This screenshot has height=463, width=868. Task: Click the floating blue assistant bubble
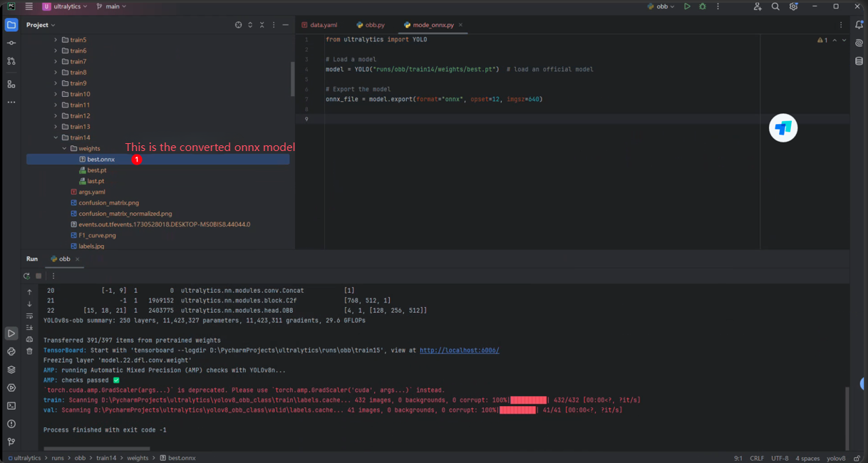tap(783, 128)
